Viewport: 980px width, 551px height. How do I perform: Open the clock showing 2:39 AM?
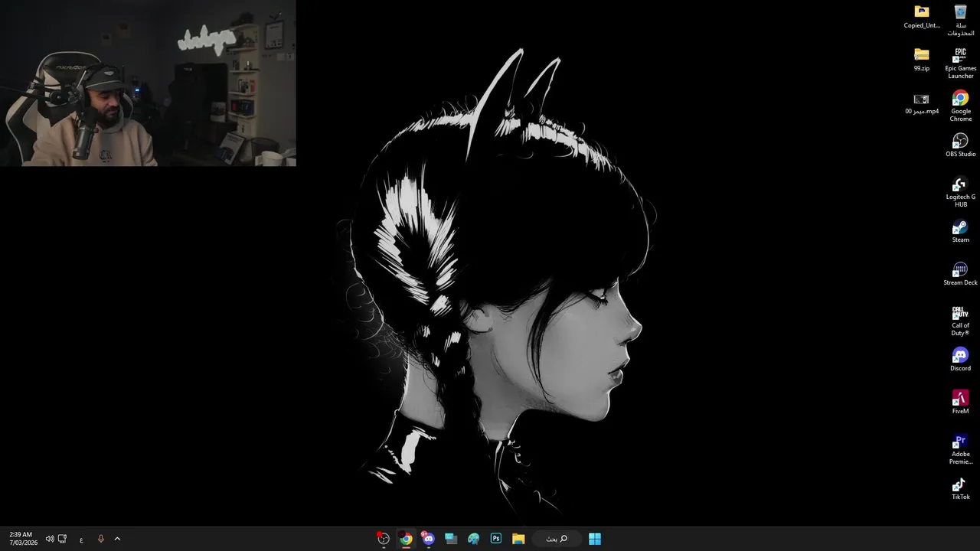(23, 539)
